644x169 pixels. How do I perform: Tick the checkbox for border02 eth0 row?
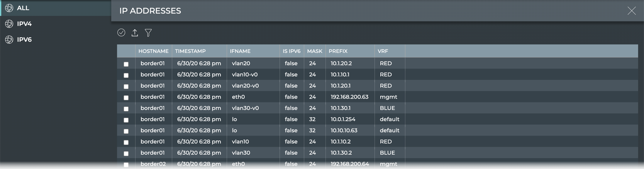click(x=126, y=165)
